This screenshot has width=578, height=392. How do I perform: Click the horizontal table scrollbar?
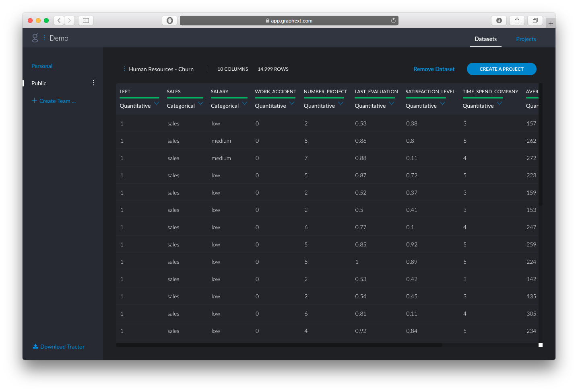click(x=279, y=345)
